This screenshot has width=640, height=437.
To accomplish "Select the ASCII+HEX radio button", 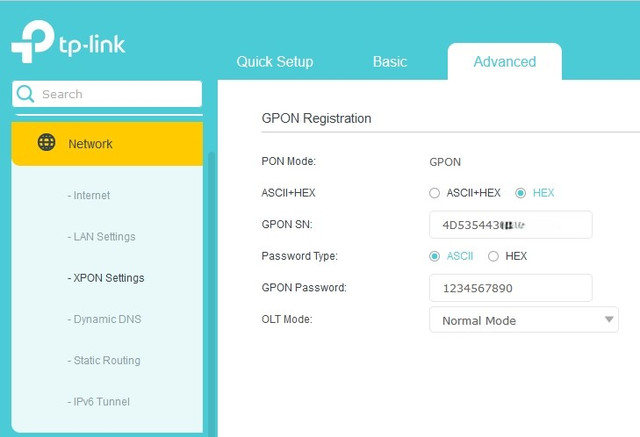I will click(434, 193).
